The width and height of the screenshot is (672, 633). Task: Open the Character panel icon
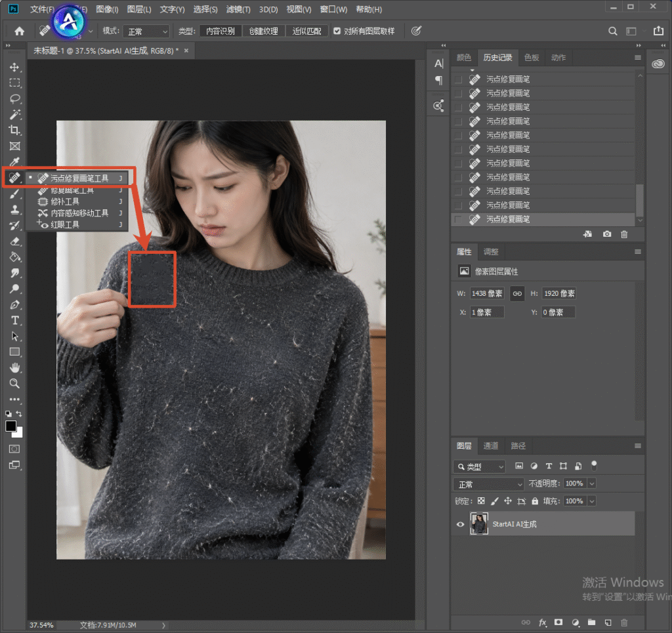pyautogui.click(x=439, y=64)
